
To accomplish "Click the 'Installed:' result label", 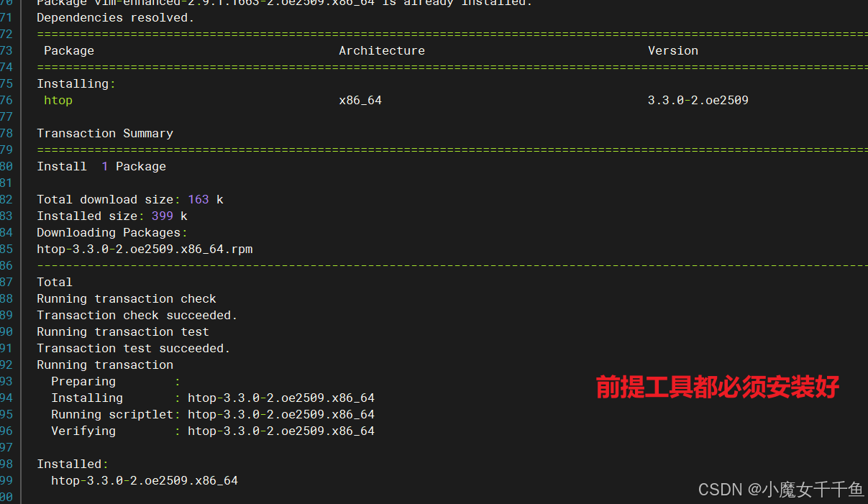I will [73, 464].
